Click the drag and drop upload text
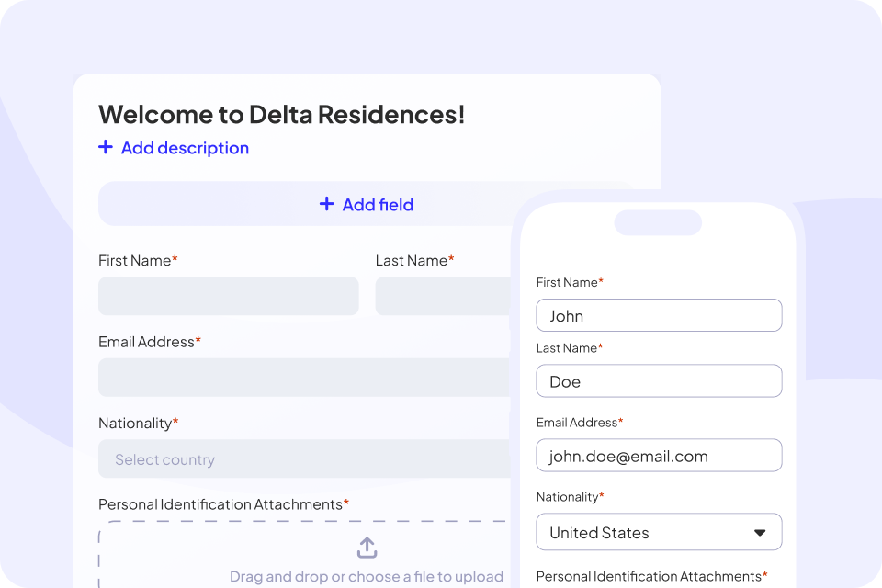The height and width of the screenshot is (588, 882). tap(367, 577)
